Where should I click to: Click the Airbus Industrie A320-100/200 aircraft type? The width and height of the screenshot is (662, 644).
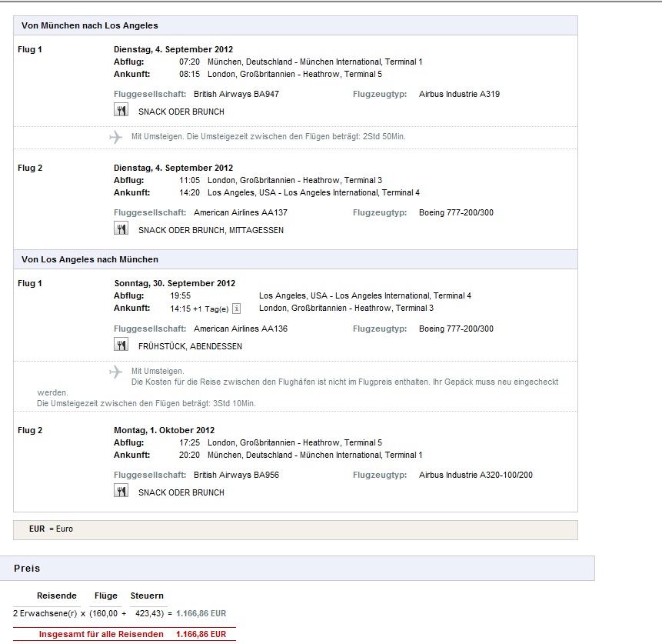[x=475, y=475]
